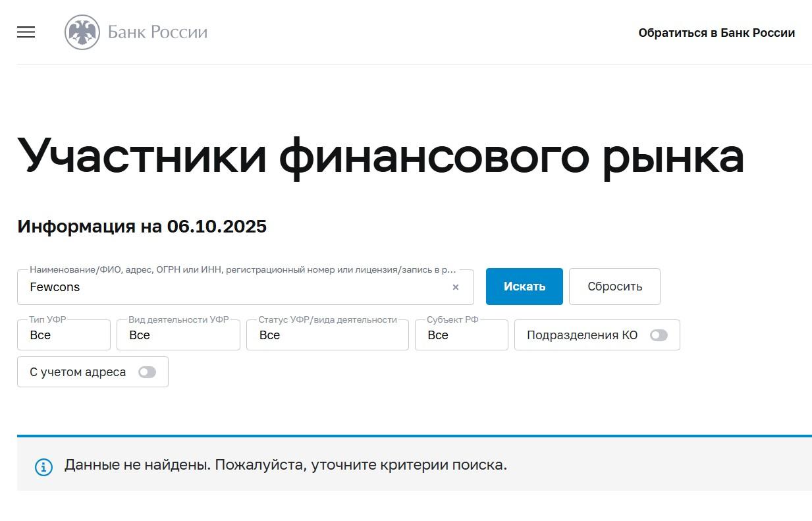Viewport: 812px width, 521px height.
Task: Click the Bank of Russia eagle emblem
Action: pos(82,32)
